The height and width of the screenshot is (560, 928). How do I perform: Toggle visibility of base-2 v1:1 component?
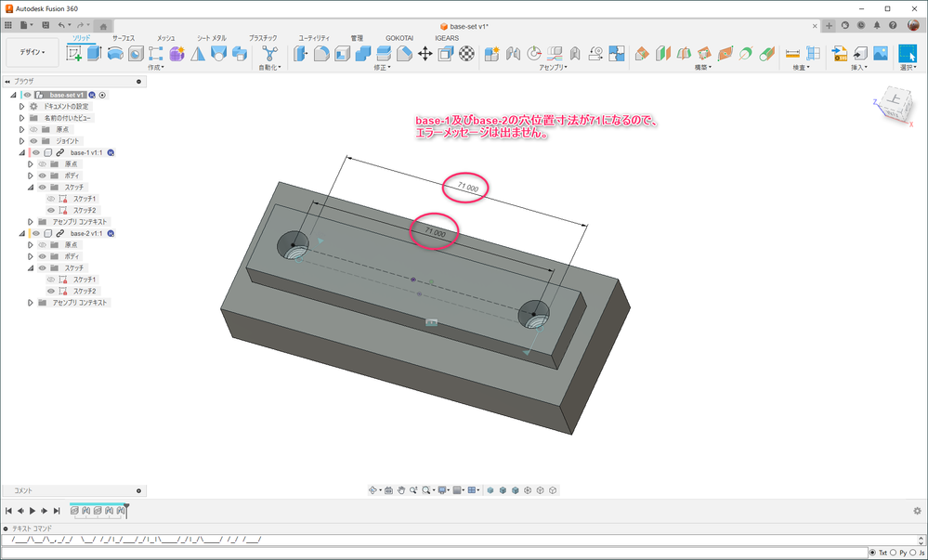[36, 233]
